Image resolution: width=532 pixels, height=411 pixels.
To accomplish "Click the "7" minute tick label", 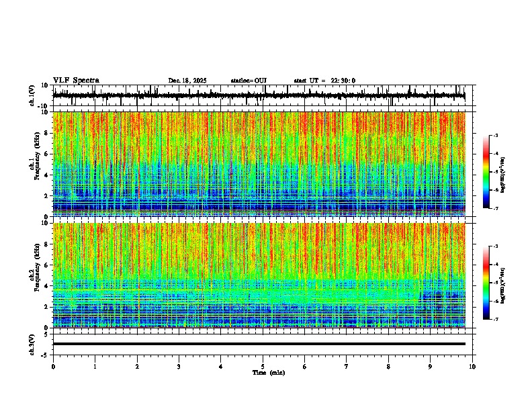I will point(347,367).
